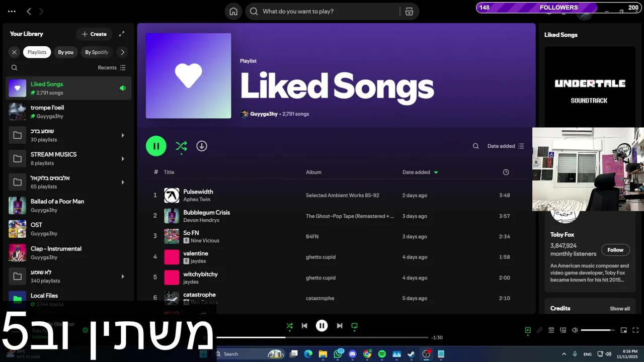Click the back navigation arrow
The width and height of the screenshot is (644, 362).
(29, 11)
